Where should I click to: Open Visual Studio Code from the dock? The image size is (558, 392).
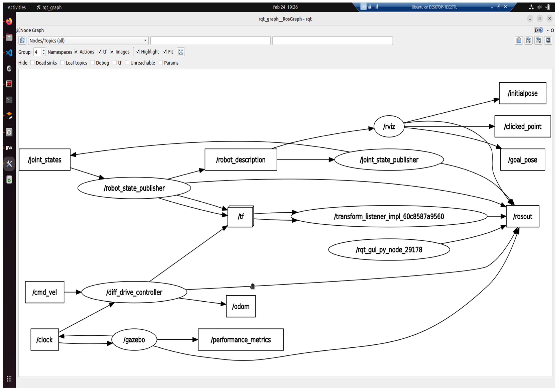tap(9, 53)
